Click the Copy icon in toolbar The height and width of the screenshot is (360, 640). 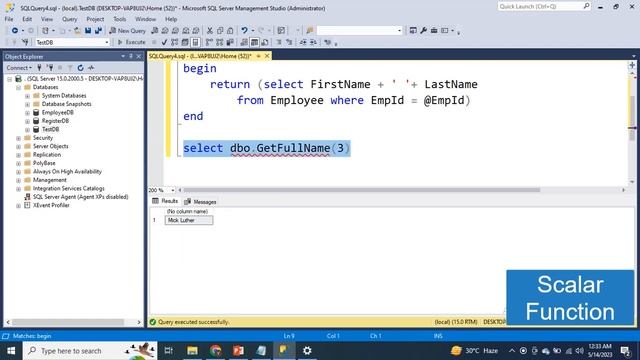pyautogui.click(x=220, y=31)
